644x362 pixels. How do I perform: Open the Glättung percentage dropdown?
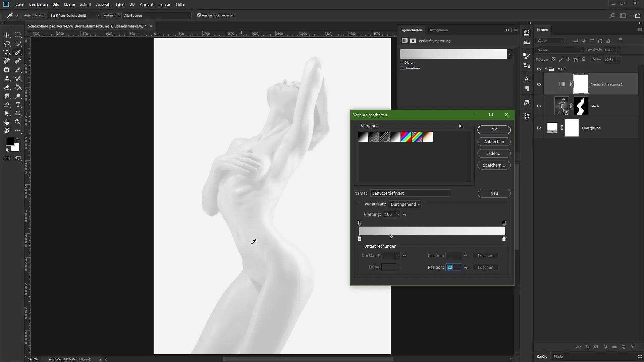click(398, 215)
